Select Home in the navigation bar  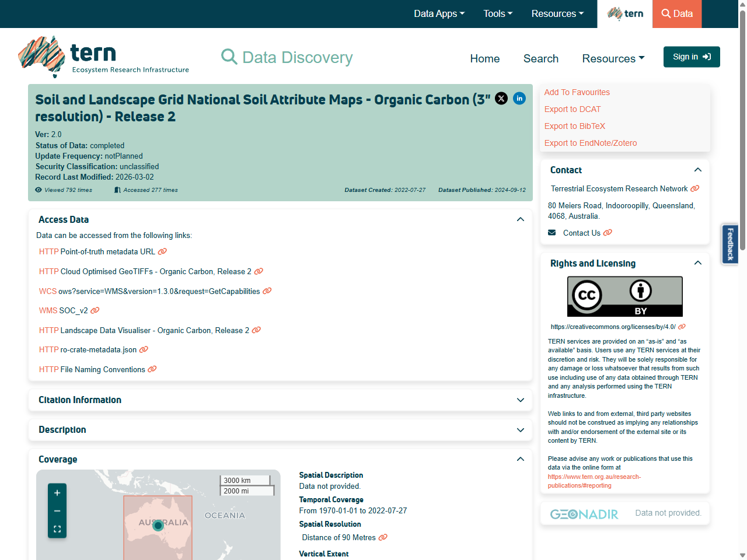click(484, 58)
